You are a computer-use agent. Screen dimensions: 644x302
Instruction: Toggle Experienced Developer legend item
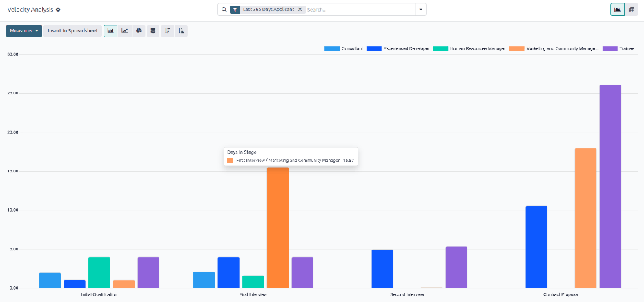(398, 48)
